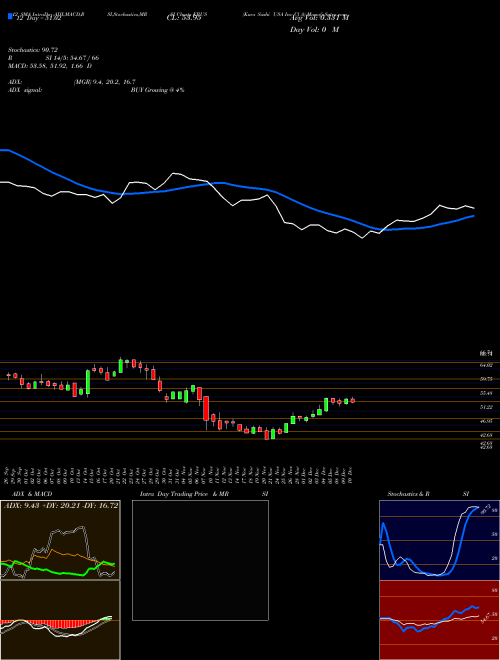Click the blue legend square at top-left

pyautogui.click(x=10, y=16)
